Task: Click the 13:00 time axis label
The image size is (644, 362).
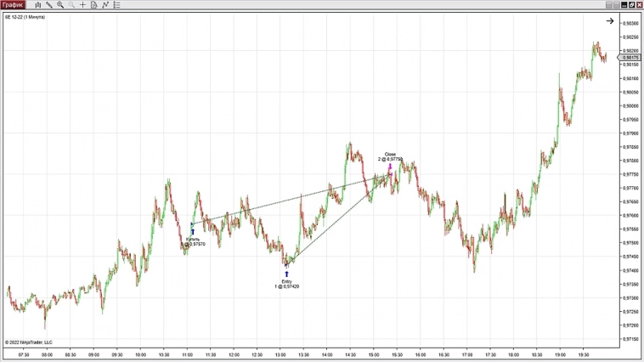Action: 280,354
